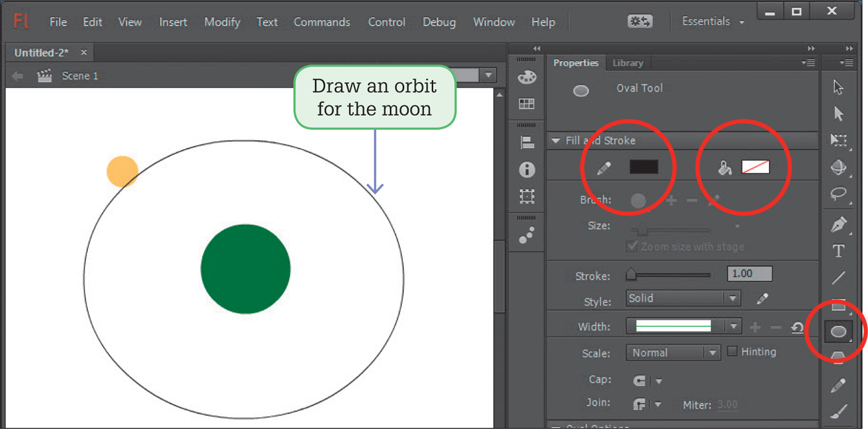Open the Modify menu
The image size is (868, 429).
click(222, 22)
